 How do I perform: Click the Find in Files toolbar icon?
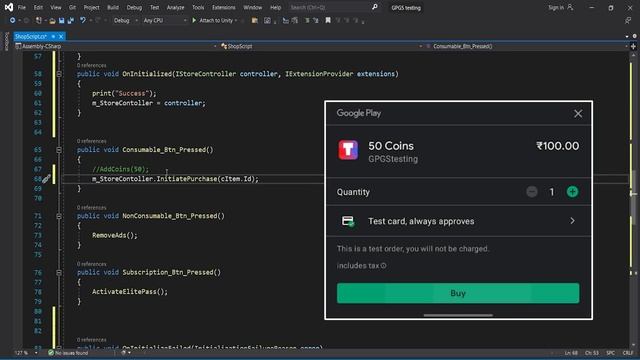click(x=255, y=20)
